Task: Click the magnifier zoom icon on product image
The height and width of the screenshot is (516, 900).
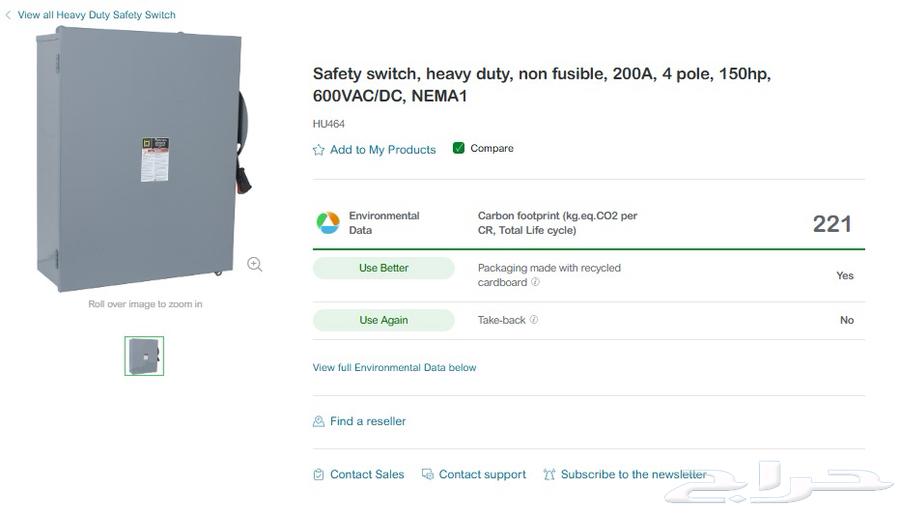Action: click(x=255, y=264)
